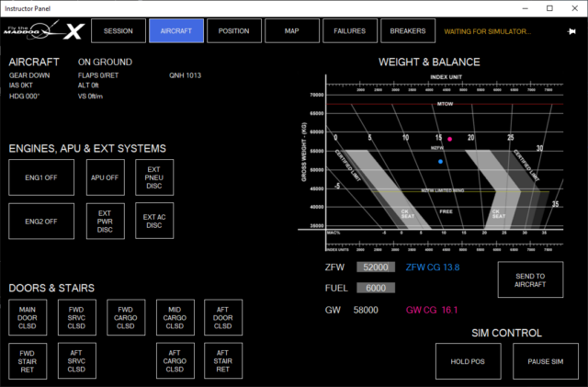
Task: Go to the BREAKERS tab
Action: coord(407,31)
